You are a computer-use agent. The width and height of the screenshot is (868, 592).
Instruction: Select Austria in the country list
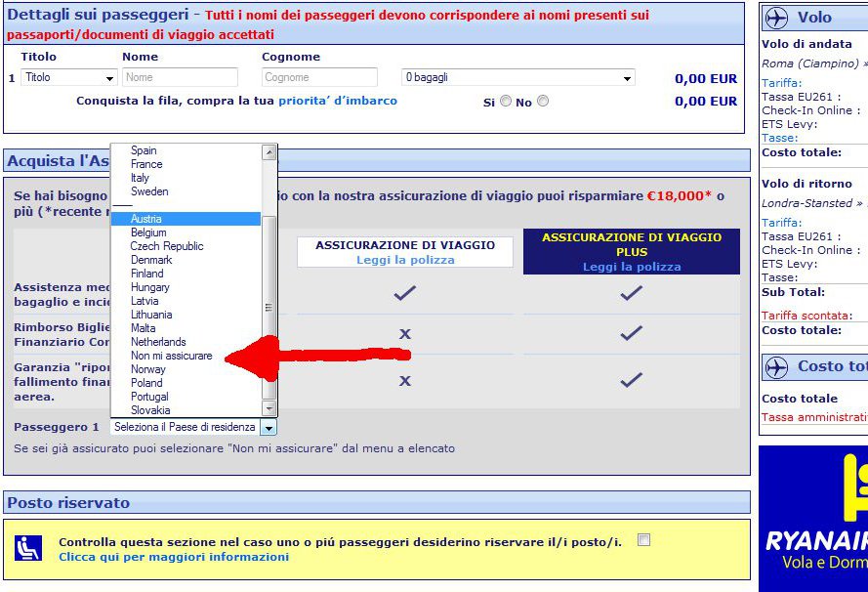coord(146,219)
